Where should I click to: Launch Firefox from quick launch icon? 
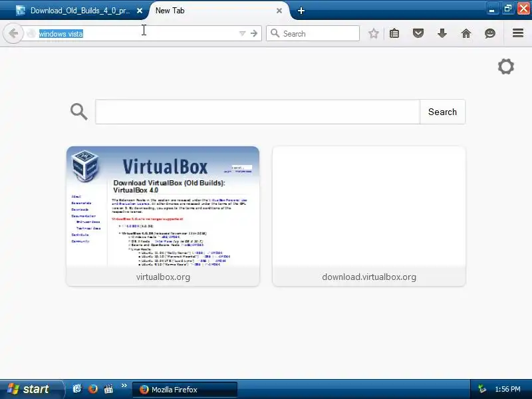point(92,389)
